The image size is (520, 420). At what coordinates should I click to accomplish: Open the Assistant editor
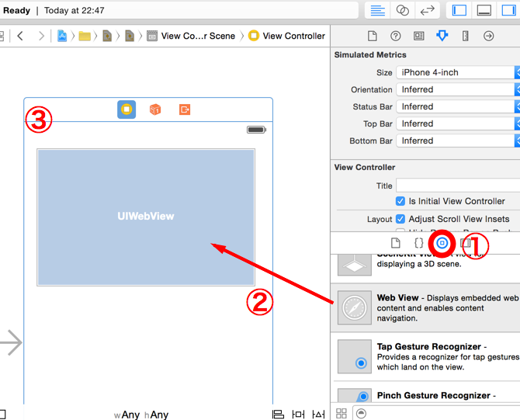(x=402, y=11)
